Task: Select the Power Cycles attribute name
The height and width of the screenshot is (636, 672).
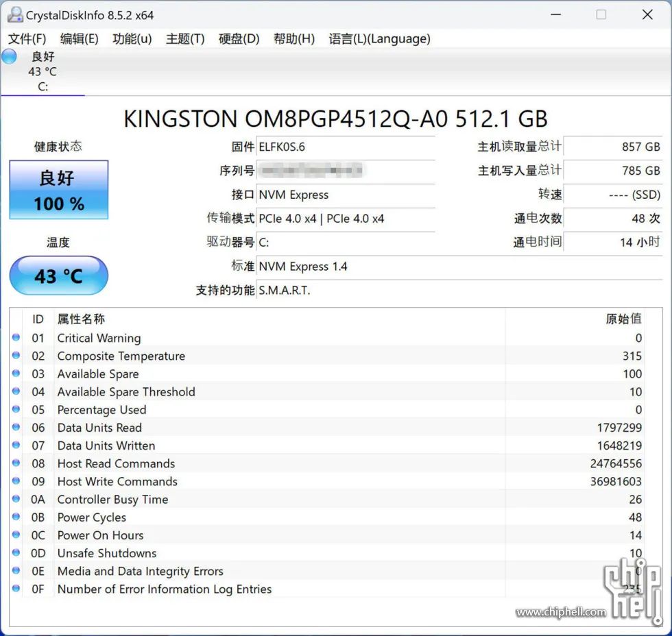Action: coord(92,517)
